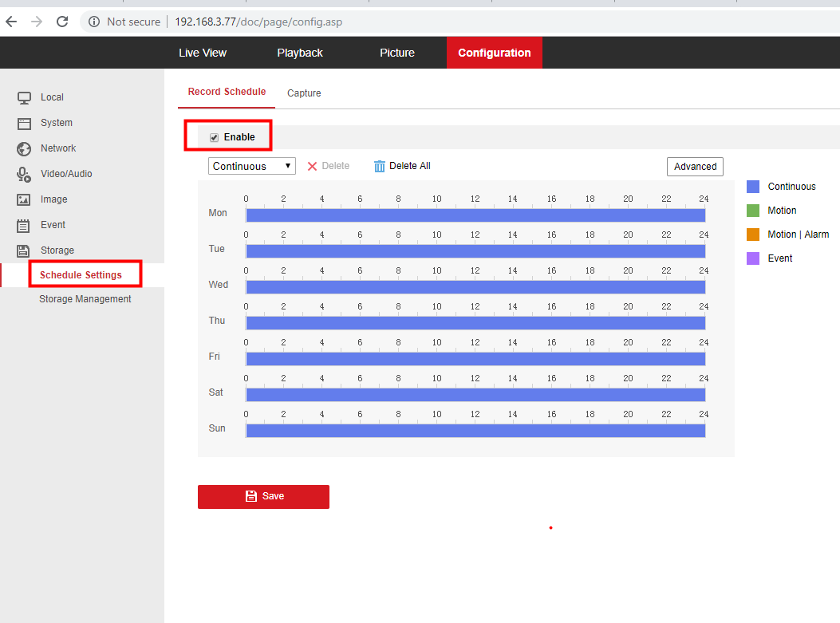Click the Storage floppy disk icon
Image resolution: width=840 pixels, height=623 pixels.
(24, 250)
